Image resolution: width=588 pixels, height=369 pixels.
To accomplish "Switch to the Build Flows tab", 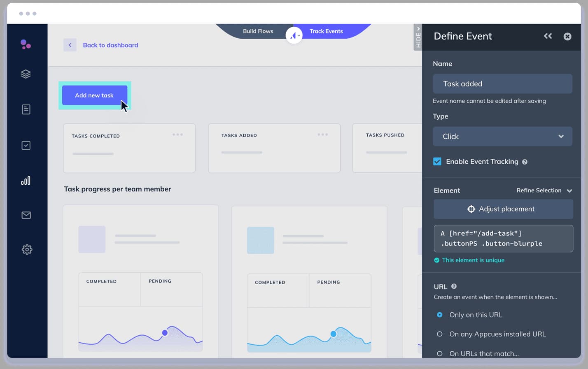I will pyautogui.click(x=258, y=31).
